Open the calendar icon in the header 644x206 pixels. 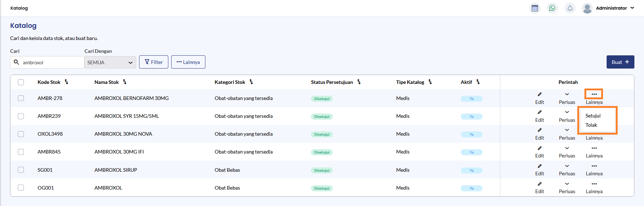[x=535, y=8]
